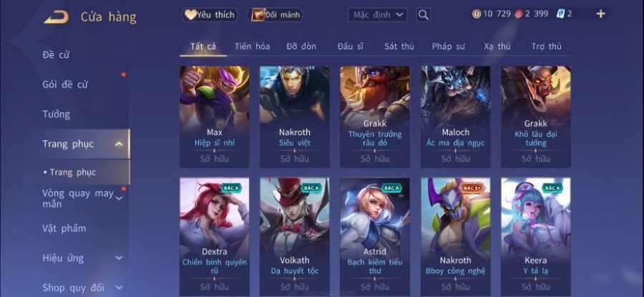Viewport: 644px width, 297px height.
Task: Tap the blue voucher card icon
Action: click(560, 14)
